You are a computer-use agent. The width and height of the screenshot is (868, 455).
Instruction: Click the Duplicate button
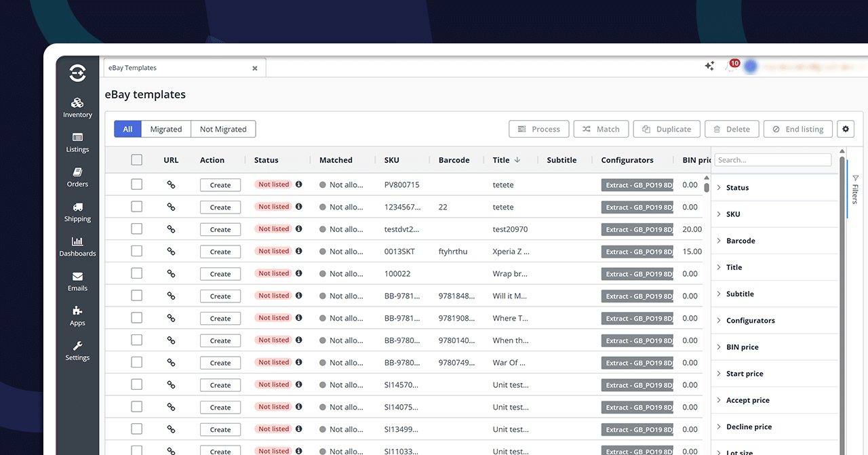pos(667,129)
